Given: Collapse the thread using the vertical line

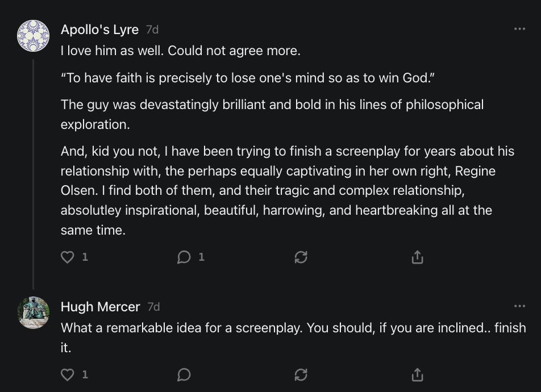Looking at the screenshot, I should (33, 170).
